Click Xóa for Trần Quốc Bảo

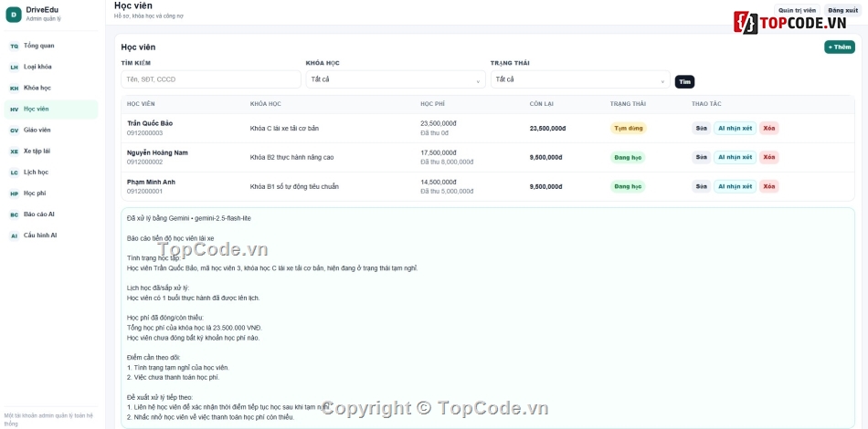tap(769, 129)
